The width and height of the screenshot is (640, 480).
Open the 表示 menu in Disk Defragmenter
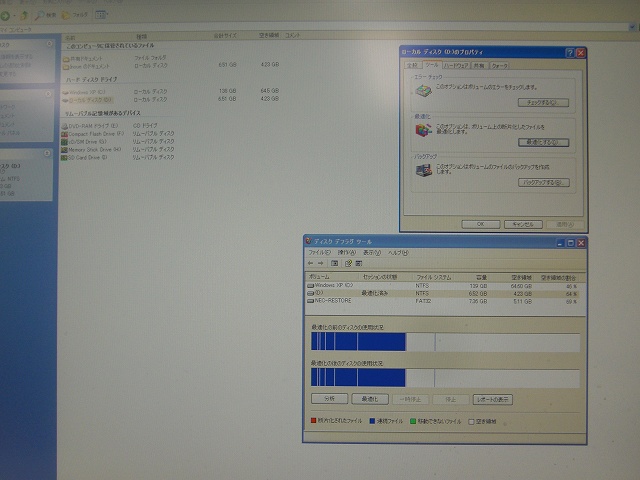tap(371, 253)
